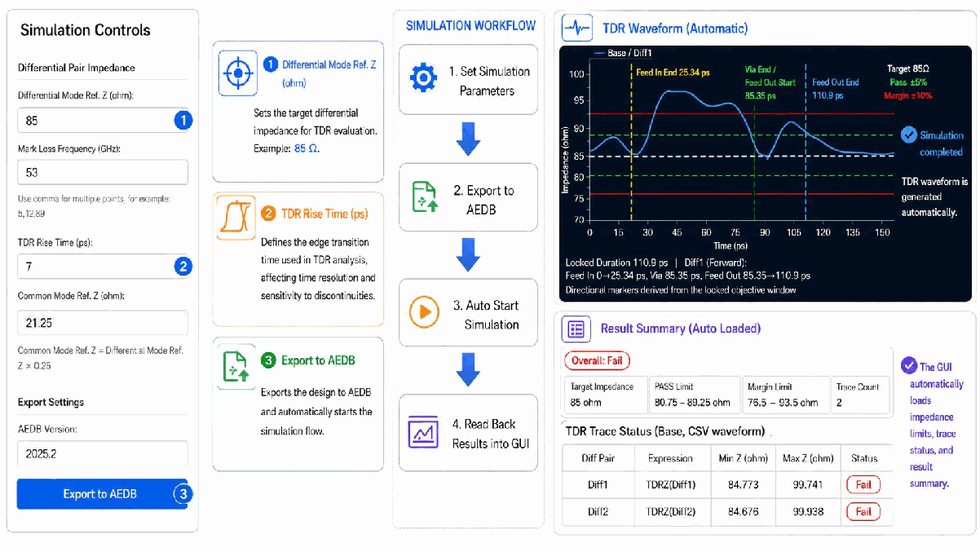Click the Overall: Fail status badge

tap(597, 360)
